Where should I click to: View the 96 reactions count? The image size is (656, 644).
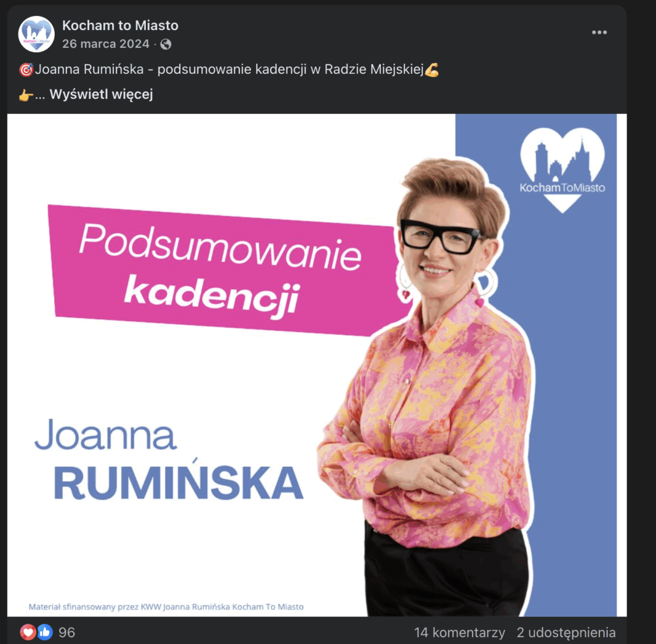(66, 632)
